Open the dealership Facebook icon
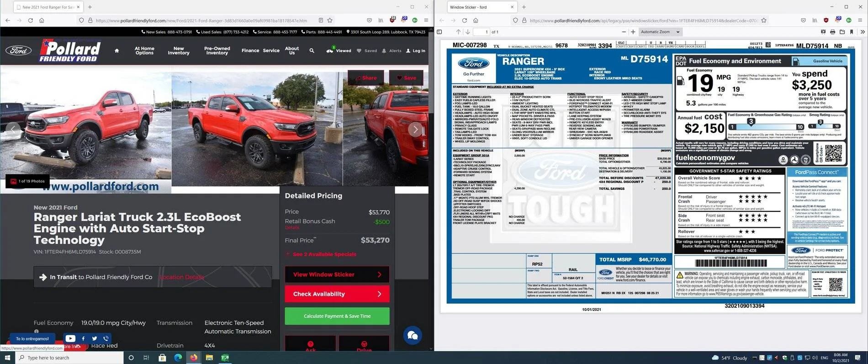Image resolution: width=868 pixels, height=364 pixels. [83, 338]
